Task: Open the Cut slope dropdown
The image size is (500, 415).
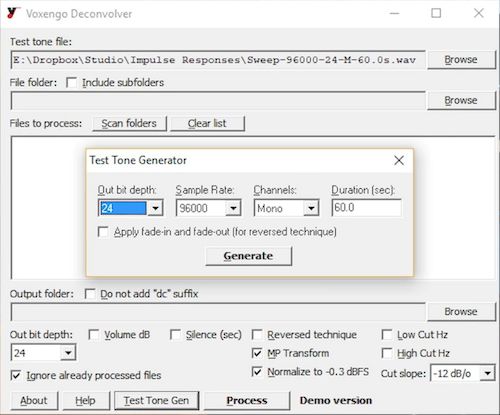Action: pyautogui.click(x=487, y=373)
